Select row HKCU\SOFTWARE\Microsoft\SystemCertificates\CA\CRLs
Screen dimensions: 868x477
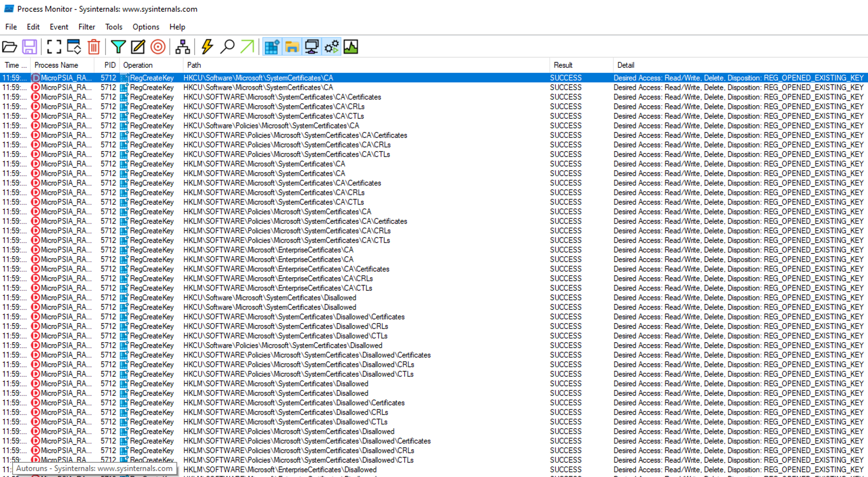[434, 106]
